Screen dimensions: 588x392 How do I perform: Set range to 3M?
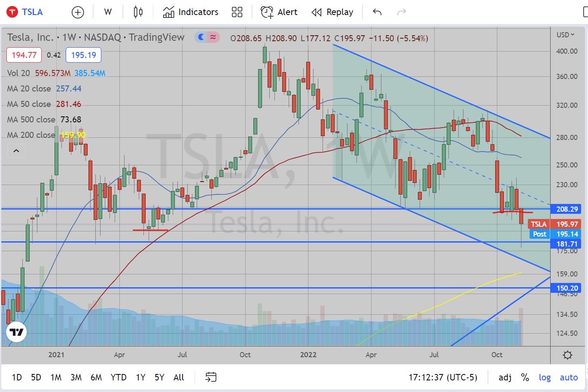click(x=76, y=377)
